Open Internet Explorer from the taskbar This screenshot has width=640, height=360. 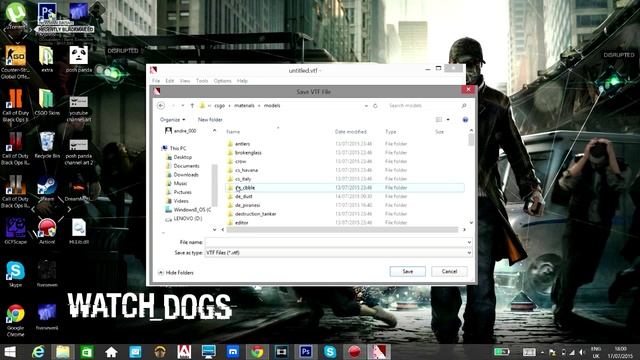tap(38, 352)
